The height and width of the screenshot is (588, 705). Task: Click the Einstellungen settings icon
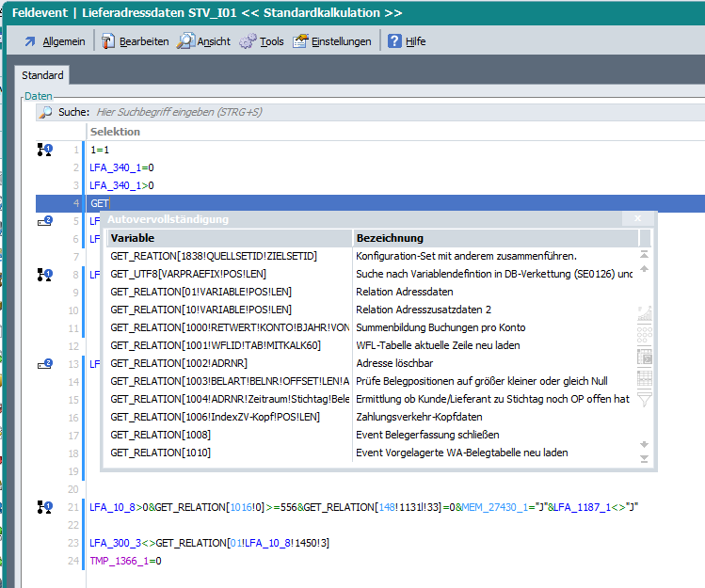[x=300, y=41]
